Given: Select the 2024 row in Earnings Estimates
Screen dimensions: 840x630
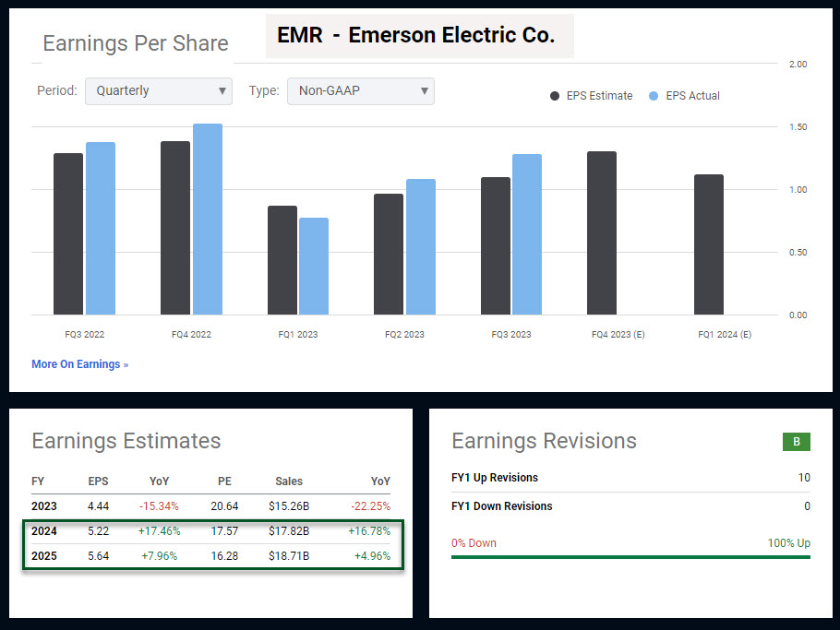Looking at the screenshot, I should pyautogui.click(x=212, y=531).
